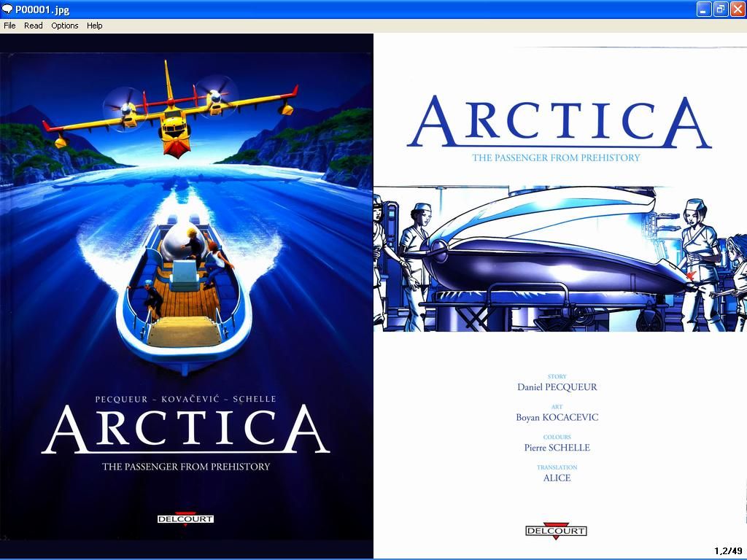Click the name Boyan KOCACEVIC
This screenshot has width=747, height=560.
click(x=557, y=418)
